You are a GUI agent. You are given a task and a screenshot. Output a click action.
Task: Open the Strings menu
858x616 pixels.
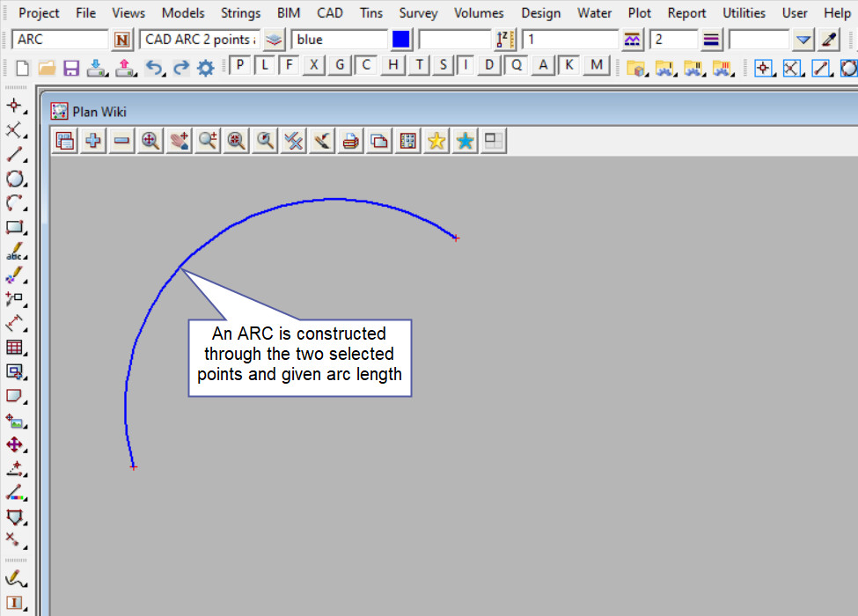point(240,13)
